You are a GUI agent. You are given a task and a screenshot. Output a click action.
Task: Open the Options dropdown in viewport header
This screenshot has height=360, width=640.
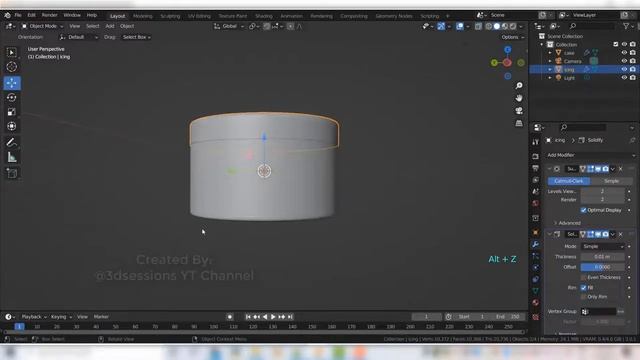coord(512,37)
